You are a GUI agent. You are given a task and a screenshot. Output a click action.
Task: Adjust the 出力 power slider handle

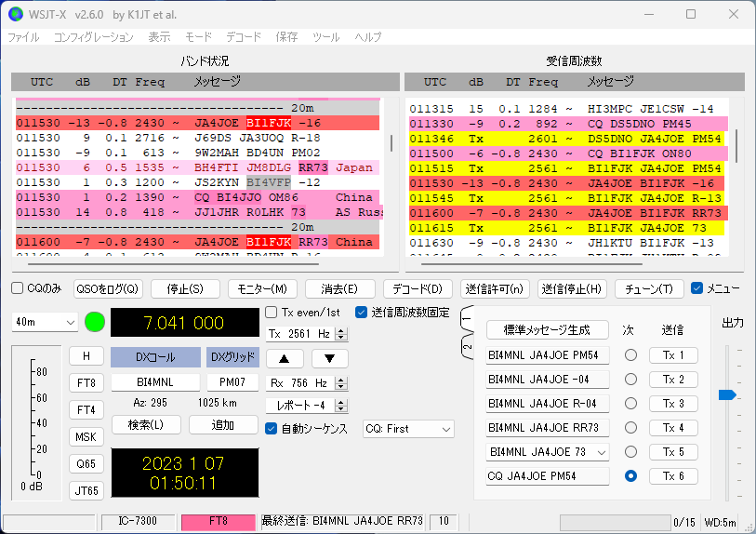(x=727, y=395)
